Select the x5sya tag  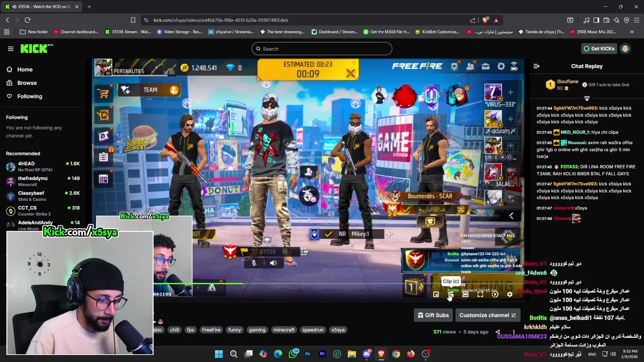338,330
